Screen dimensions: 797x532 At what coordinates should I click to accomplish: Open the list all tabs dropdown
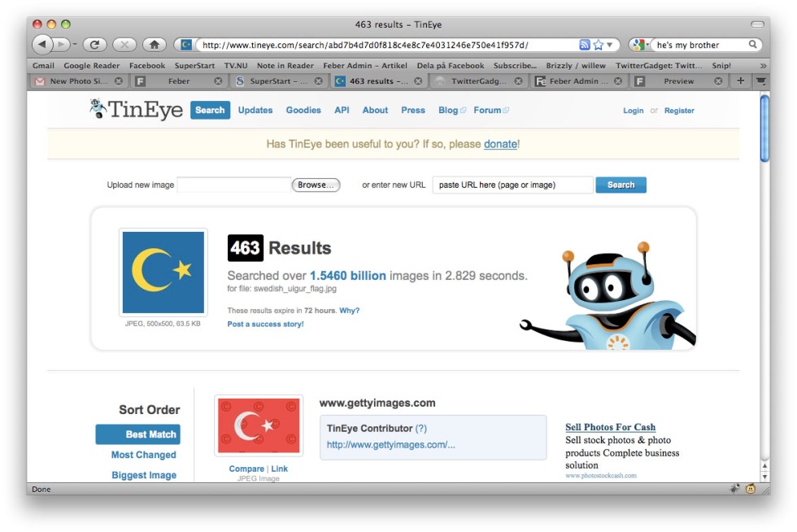760,81
